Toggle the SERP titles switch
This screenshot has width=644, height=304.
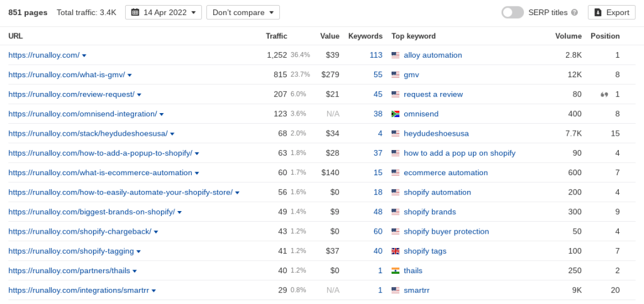click(513, 13)
